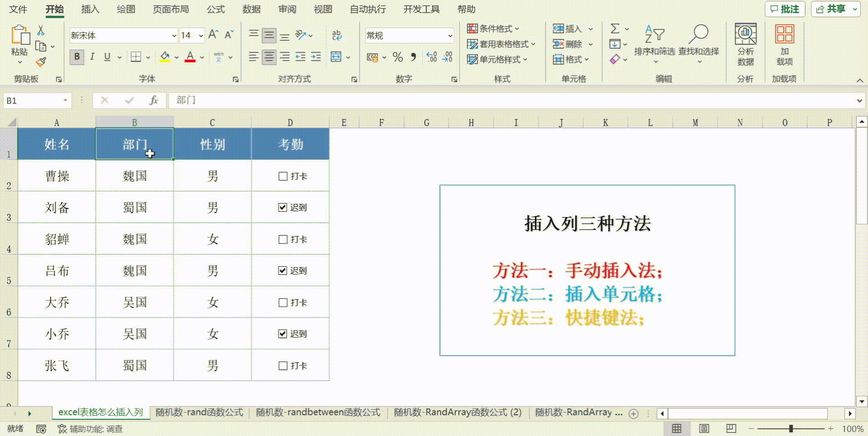Click the fill color swatch
Image resolution: width=868 pixels, height=436 pixels.
165,57
